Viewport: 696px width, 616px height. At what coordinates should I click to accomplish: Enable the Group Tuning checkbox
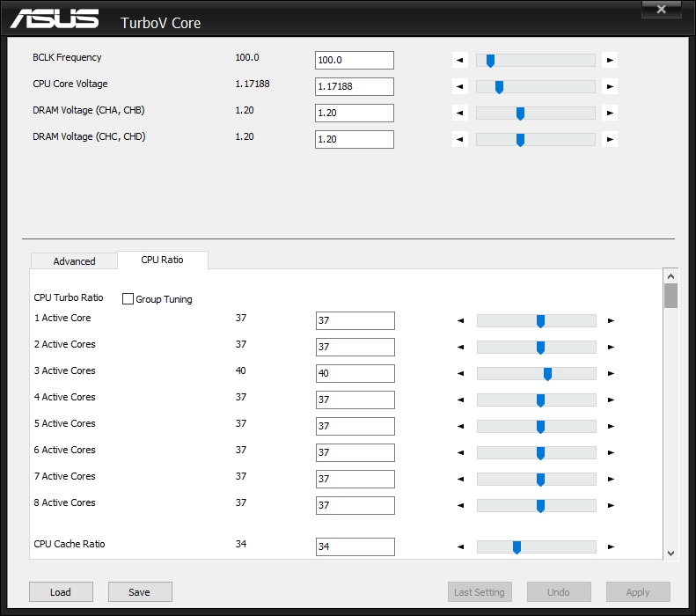pos(128,298)
